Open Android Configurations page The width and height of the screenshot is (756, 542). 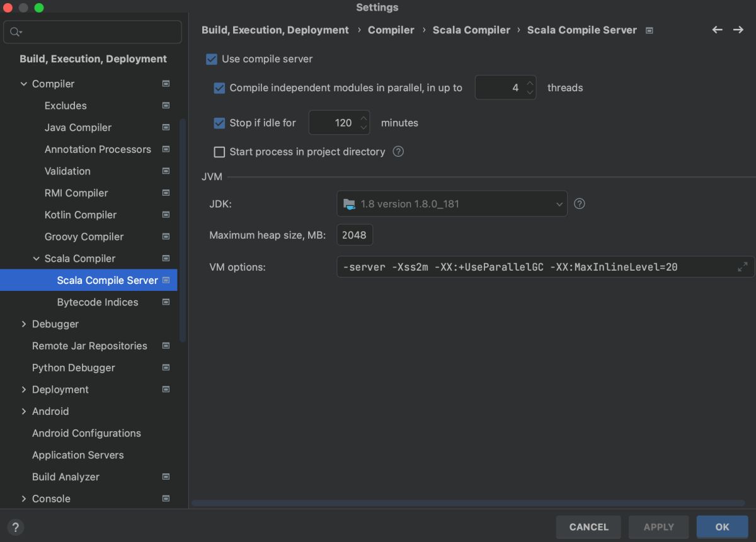(x=86, y=433)
